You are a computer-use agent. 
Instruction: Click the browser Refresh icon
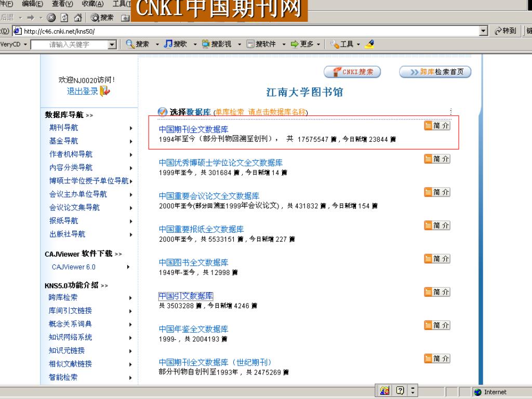tap(64, 17)
